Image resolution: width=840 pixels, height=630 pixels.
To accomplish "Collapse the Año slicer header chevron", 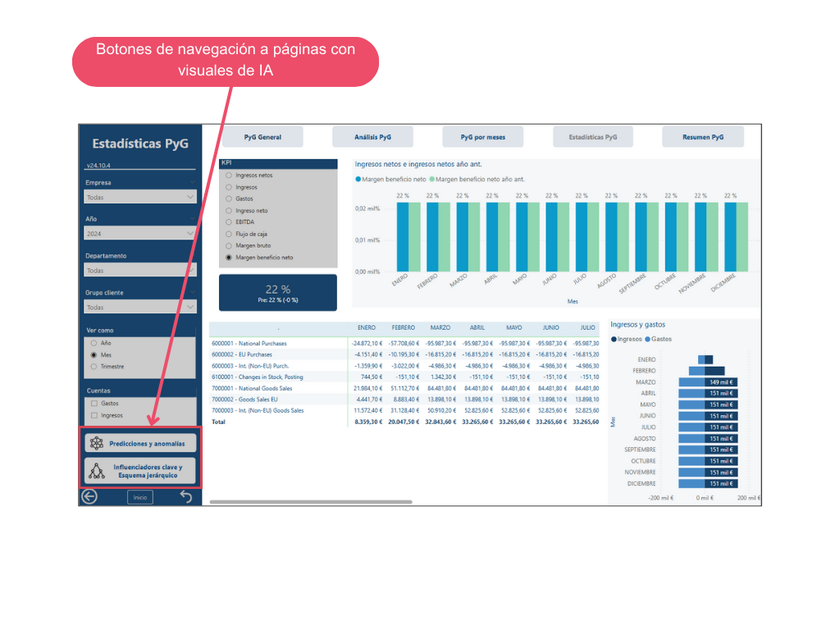I will coord(192,218).
